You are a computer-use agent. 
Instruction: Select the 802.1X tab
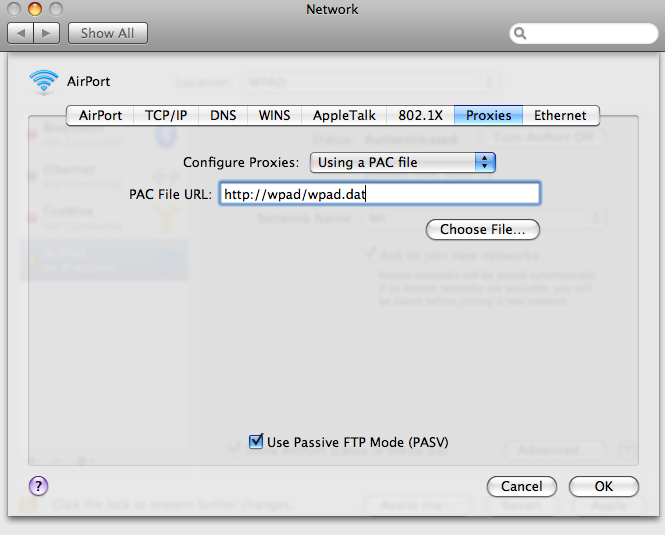tap(420, 115)
